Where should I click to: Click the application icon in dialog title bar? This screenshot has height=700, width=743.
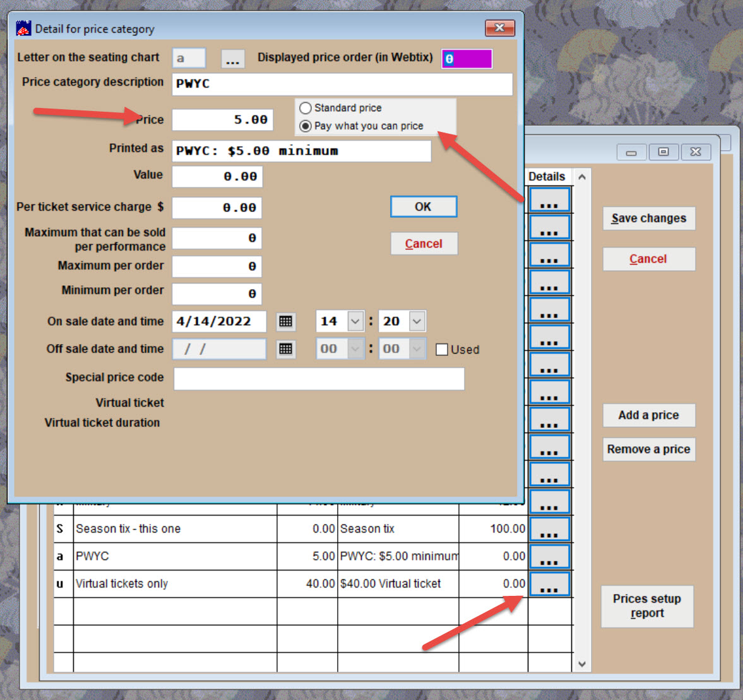[24, 28]
